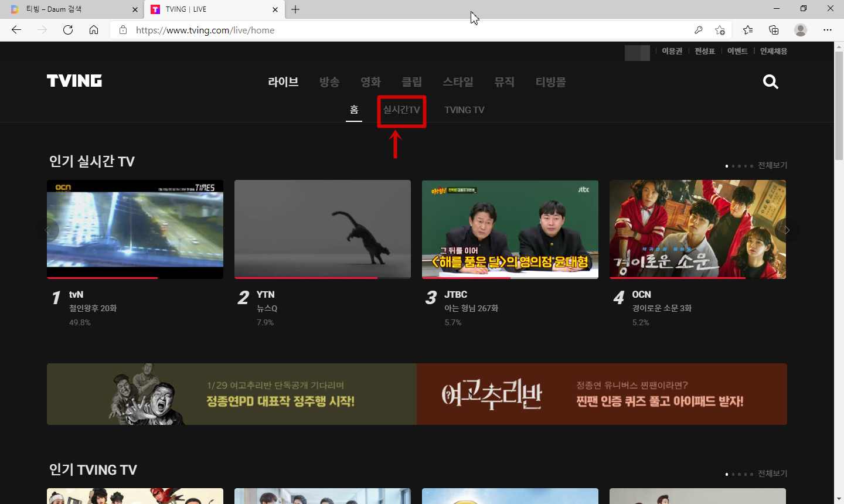Show previous popular live channels arrow
Viewport: 844px width, 504px height.
(48, 230)
